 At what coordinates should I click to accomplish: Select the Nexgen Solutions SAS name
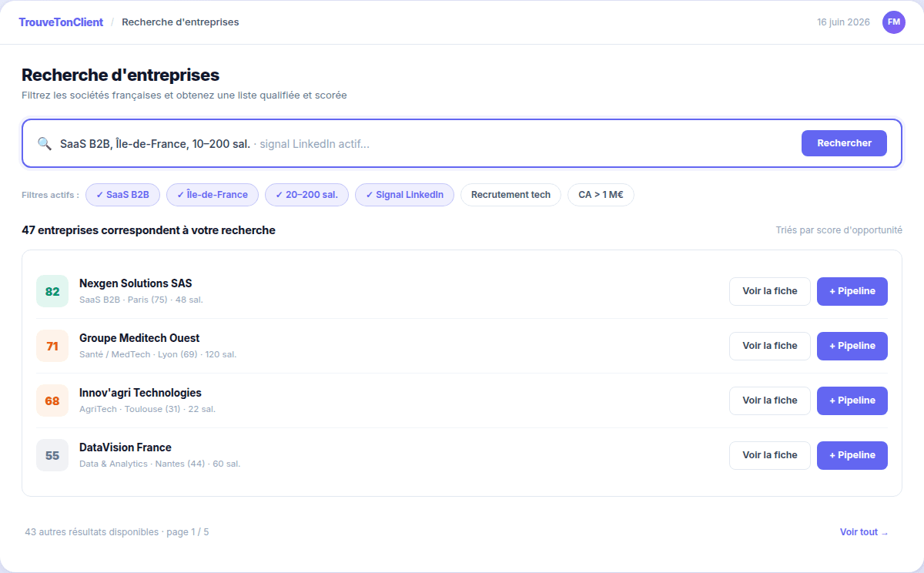[136, 283]
